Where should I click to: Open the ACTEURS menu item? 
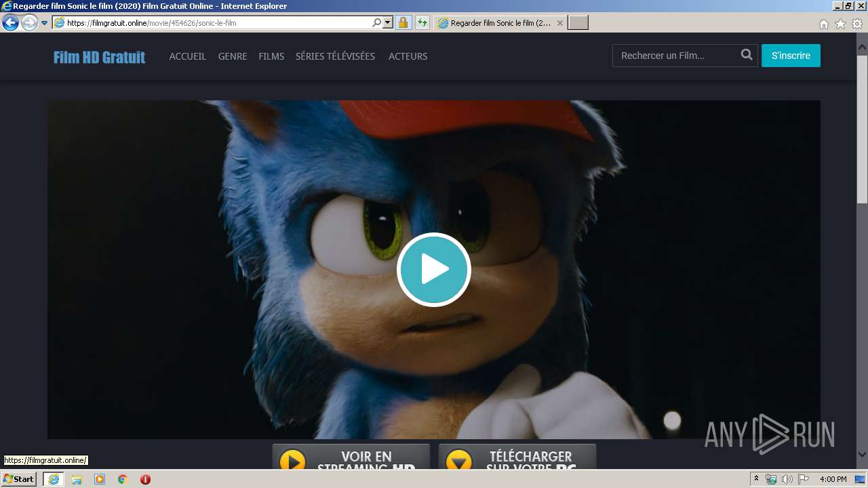coord(408,56)
